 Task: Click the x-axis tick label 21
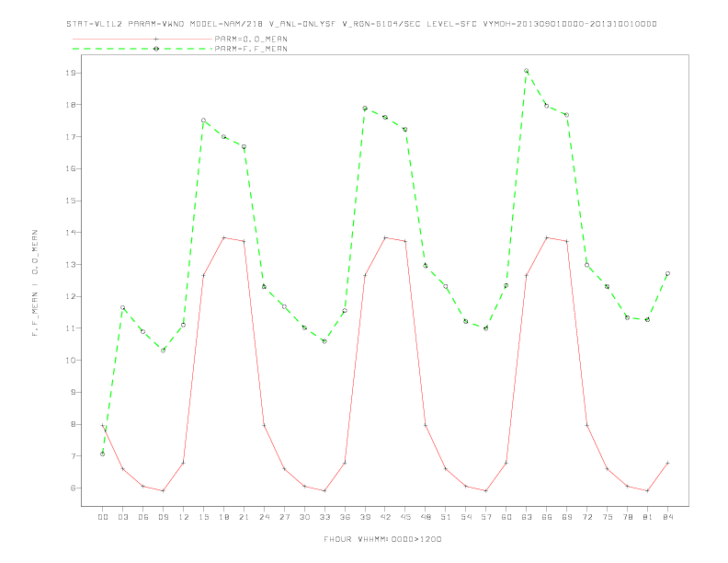pyautogui.click(x=244, y=517)
